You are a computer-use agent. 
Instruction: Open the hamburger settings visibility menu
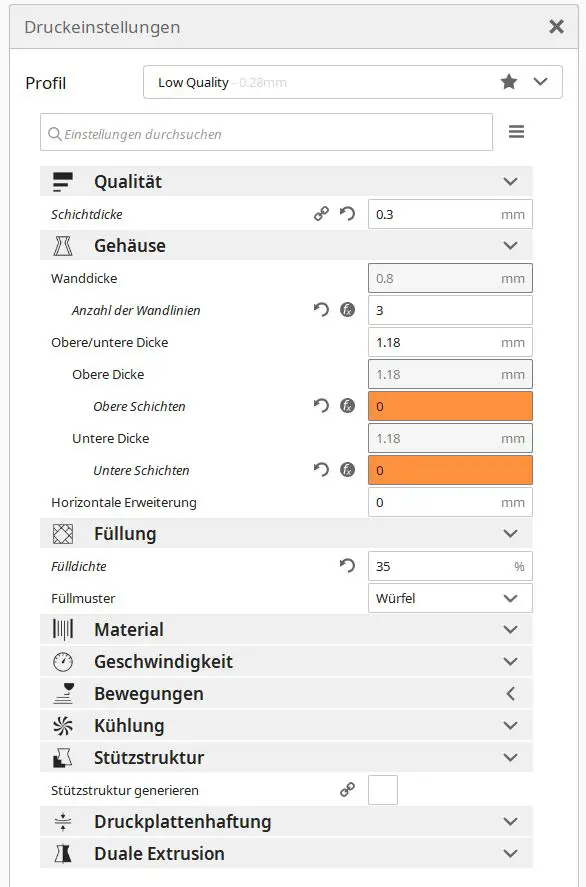click(x=516, y=132)
